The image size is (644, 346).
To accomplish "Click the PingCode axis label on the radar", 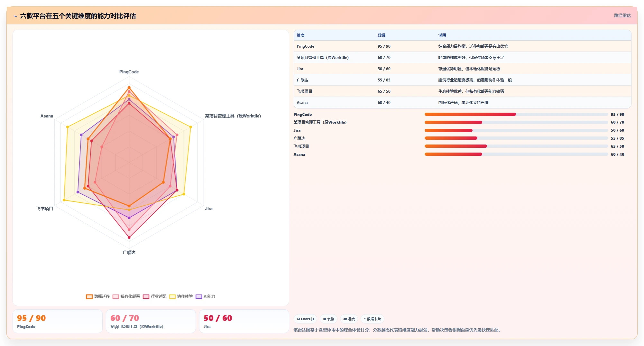I will [129, 72].
